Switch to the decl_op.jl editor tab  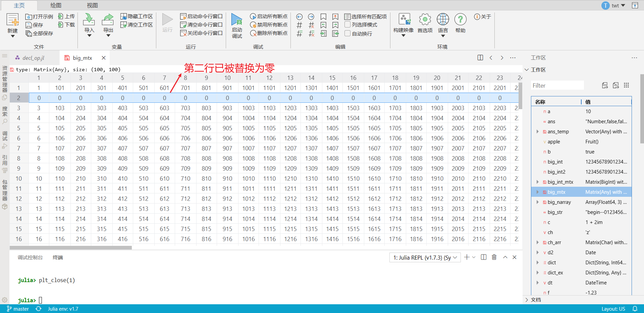click(x=33, y=58)
